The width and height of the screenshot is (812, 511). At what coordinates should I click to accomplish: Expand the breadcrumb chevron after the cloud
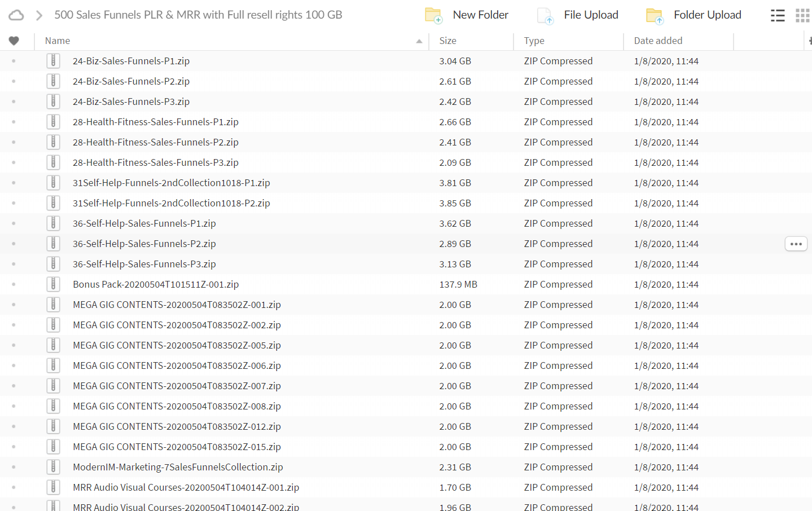click(x=39, y=15)
